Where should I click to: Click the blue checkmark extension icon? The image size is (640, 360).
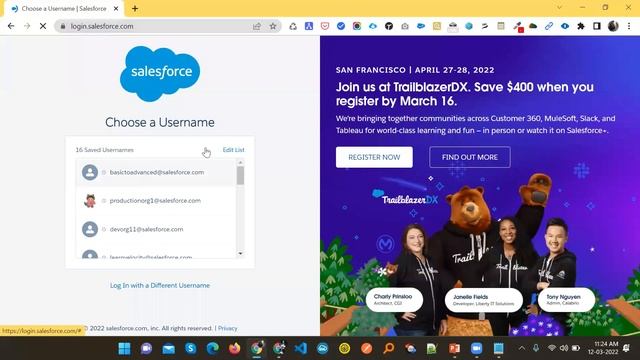pyautogui.click(x=341, y=26)
